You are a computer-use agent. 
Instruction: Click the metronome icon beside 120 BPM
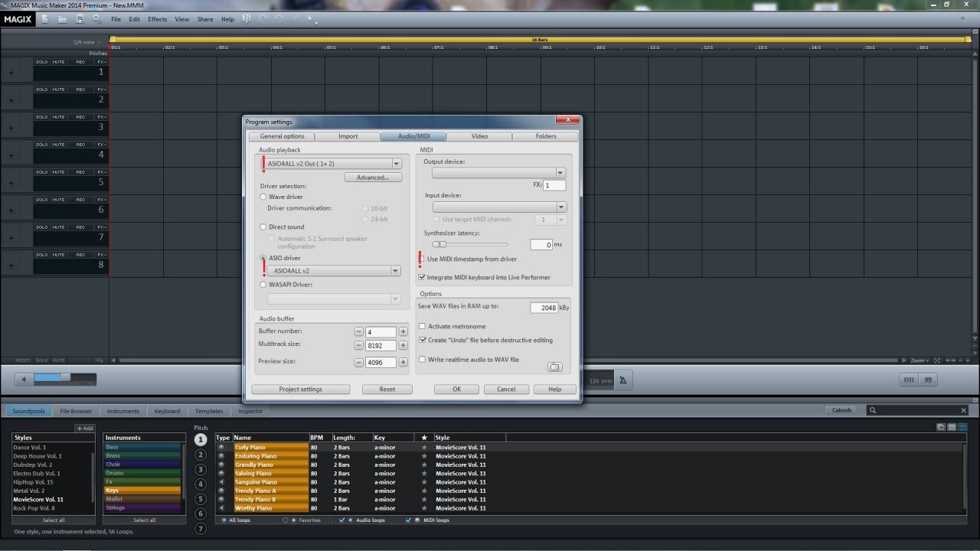[x=622, y=380]
